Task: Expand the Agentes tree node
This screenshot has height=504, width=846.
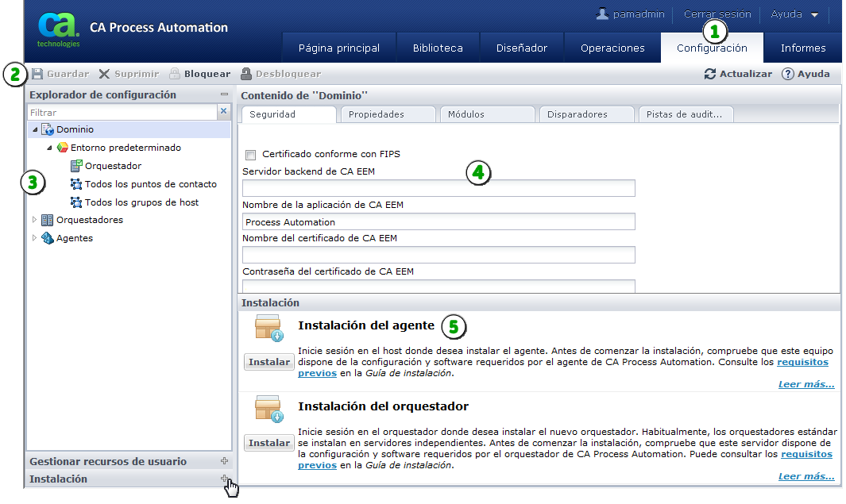Action: click(33, 238)
